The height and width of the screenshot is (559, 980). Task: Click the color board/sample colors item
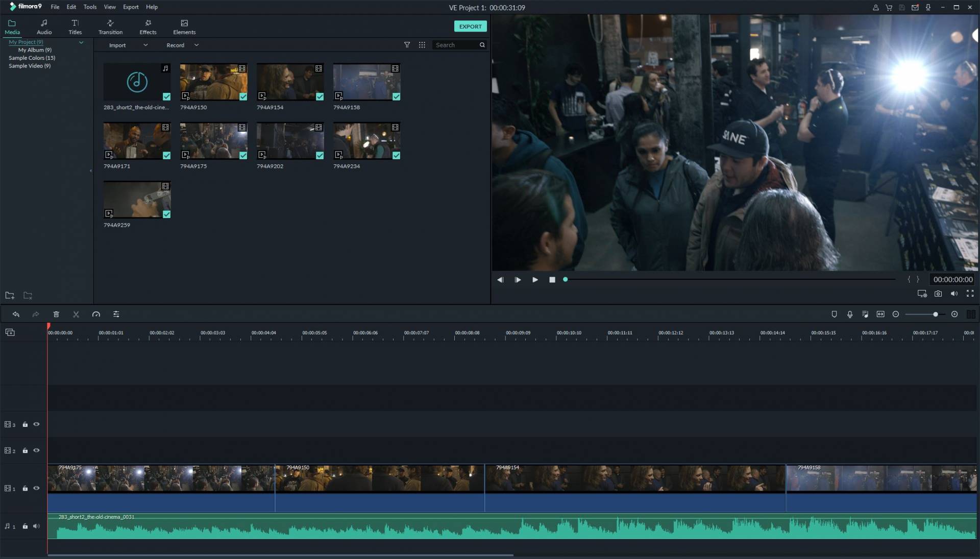click(32, 57)
